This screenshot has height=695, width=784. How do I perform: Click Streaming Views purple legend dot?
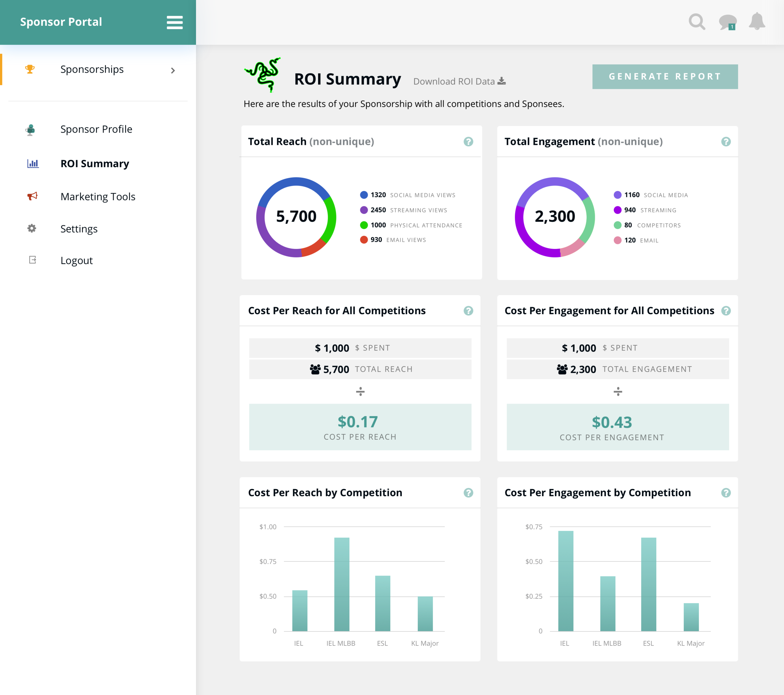pos(363,210)
